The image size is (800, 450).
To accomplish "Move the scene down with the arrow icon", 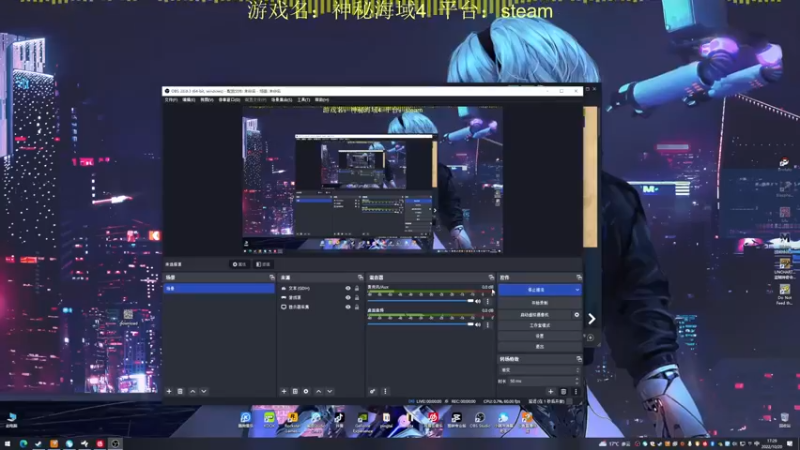I will [x=204, y=391].
